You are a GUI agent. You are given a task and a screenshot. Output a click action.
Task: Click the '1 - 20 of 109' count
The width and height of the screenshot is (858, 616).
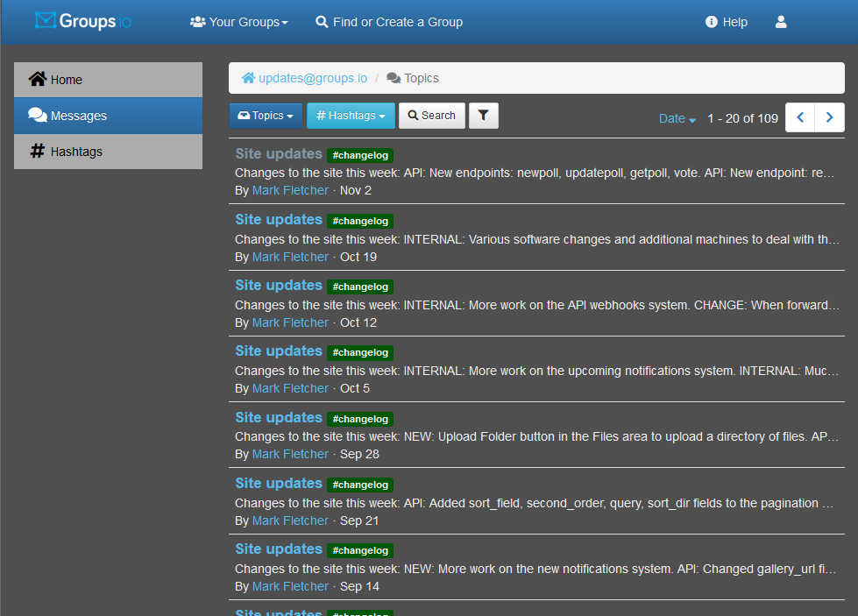tap(742, 118)
